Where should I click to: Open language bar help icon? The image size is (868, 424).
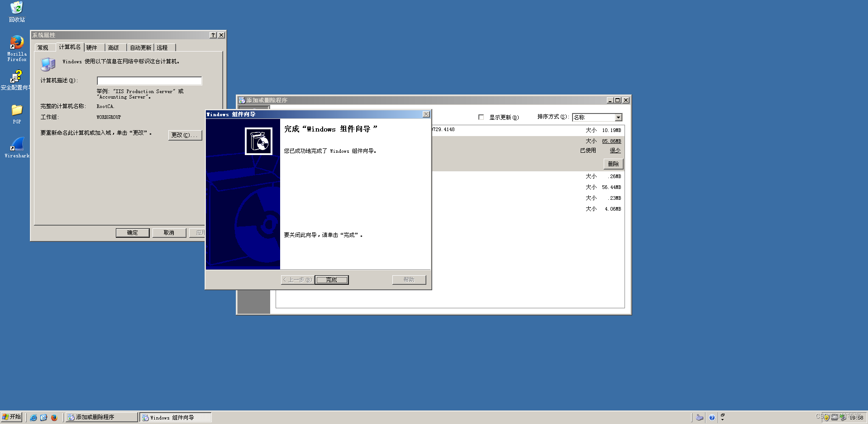click(x=712, y=418)
